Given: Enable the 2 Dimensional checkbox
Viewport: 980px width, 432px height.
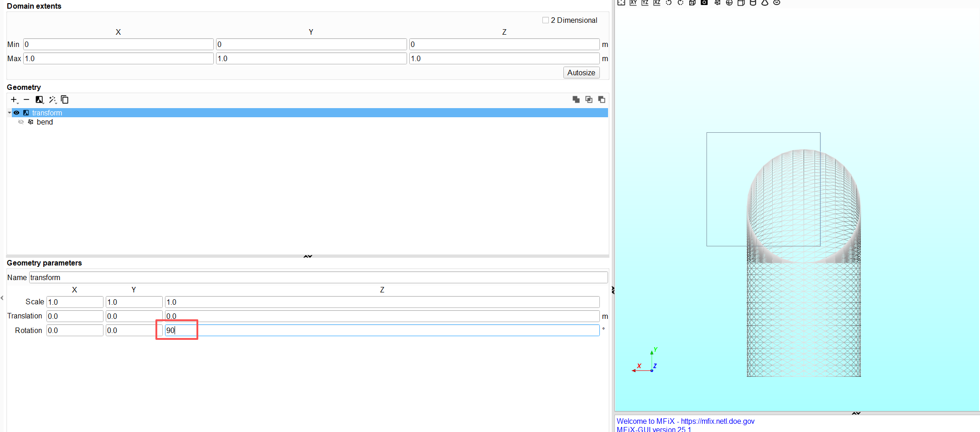Looking at the screenshot, I should tap(546, 20).
